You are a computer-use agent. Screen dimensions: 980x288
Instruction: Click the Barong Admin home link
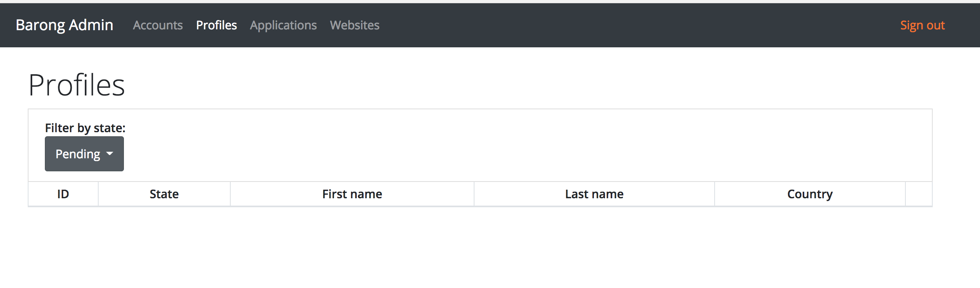coord(64,25)
